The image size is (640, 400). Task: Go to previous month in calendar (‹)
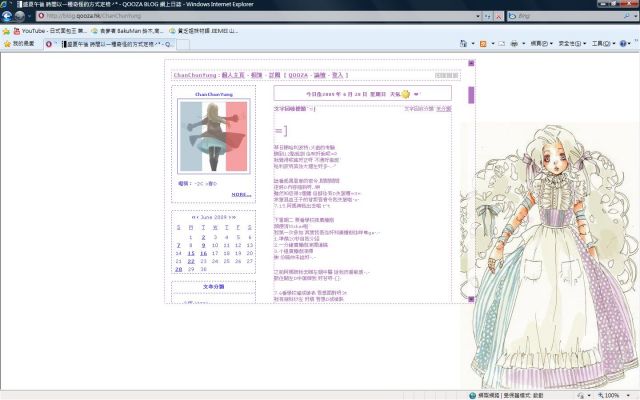(198, 218)
